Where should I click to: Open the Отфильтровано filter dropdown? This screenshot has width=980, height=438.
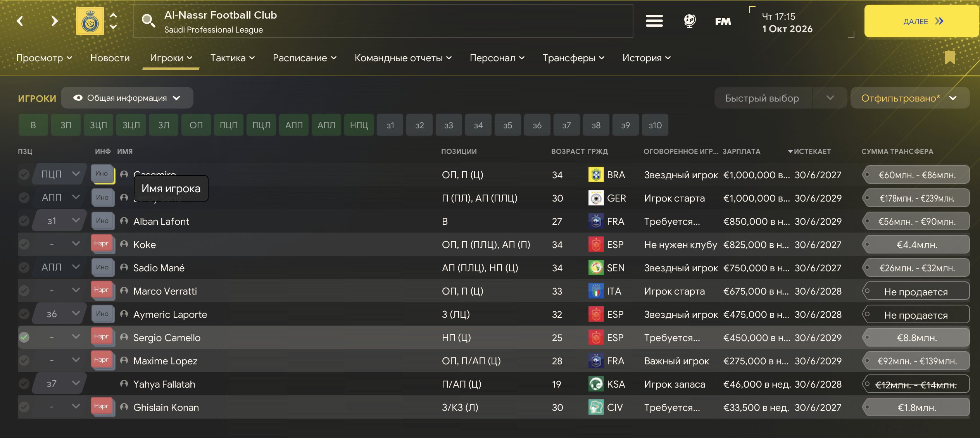(909, 98)
